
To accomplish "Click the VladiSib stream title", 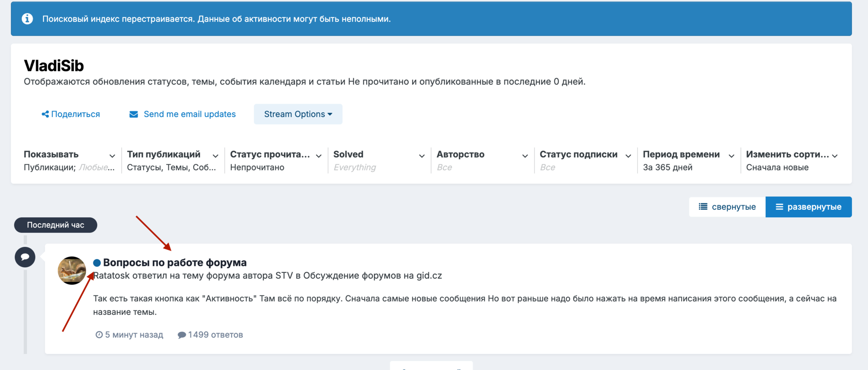I will pyautogui.click(x=54, y=65).
